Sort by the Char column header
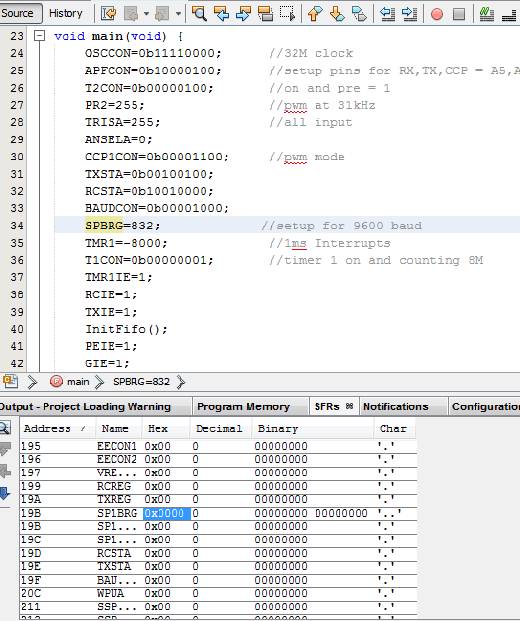 pos(395,429)
